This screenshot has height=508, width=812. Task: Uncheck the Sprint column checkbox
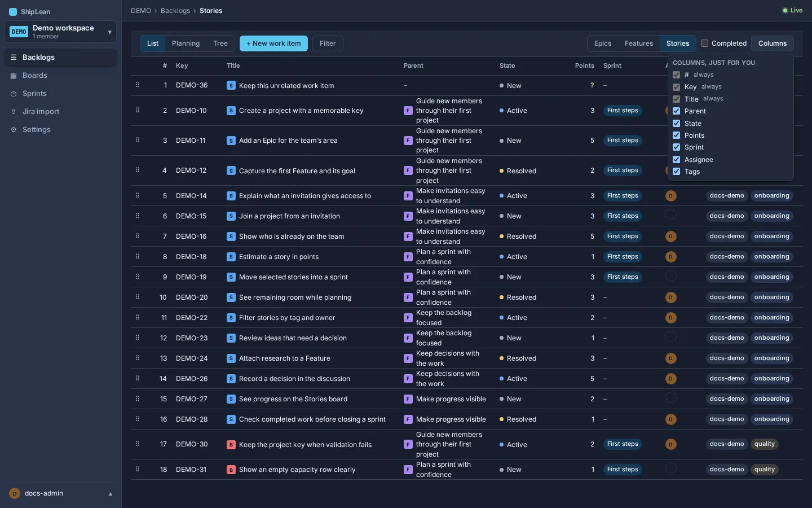(x=676, y=147)
